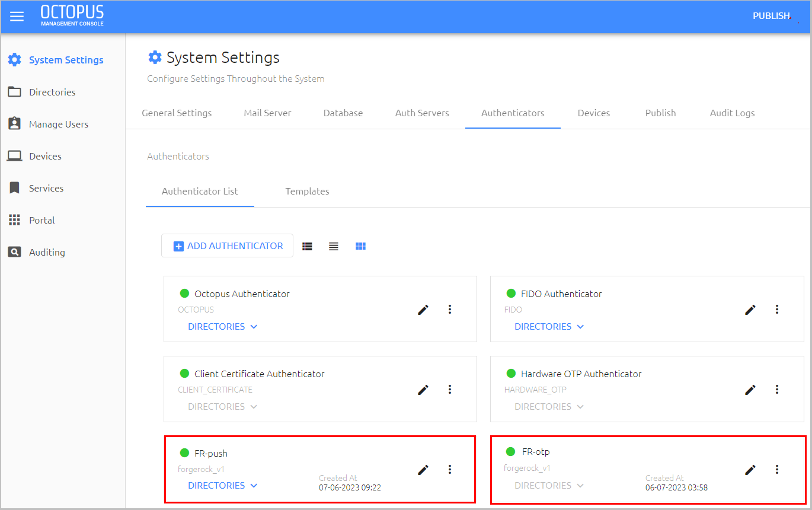Open the Publish tab

click(660, 113)
